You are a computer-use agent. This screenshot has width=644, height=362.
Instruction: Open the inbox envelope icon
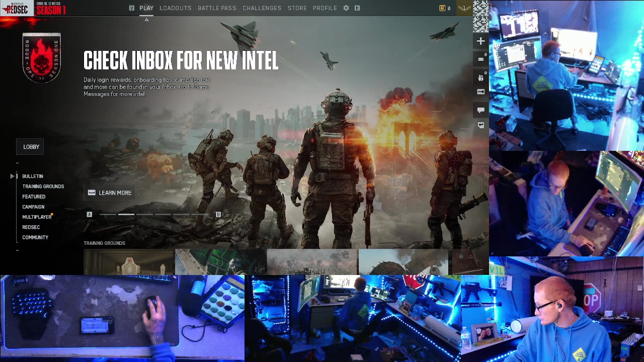(480, 59)
